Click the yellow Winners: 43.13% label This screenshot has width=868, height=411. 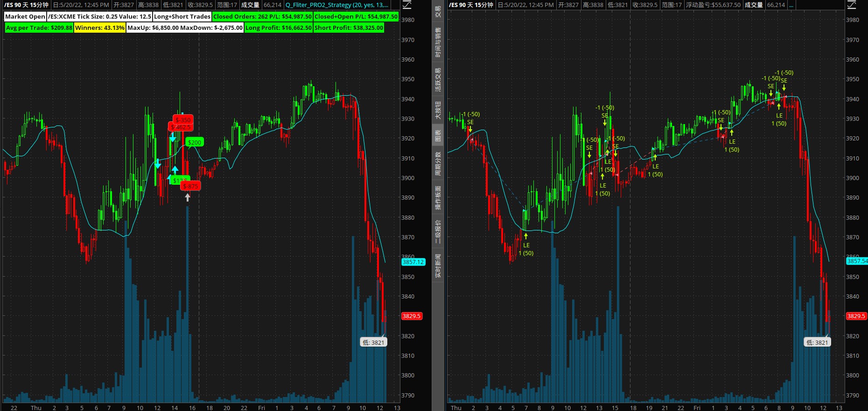tap(100, 28)
